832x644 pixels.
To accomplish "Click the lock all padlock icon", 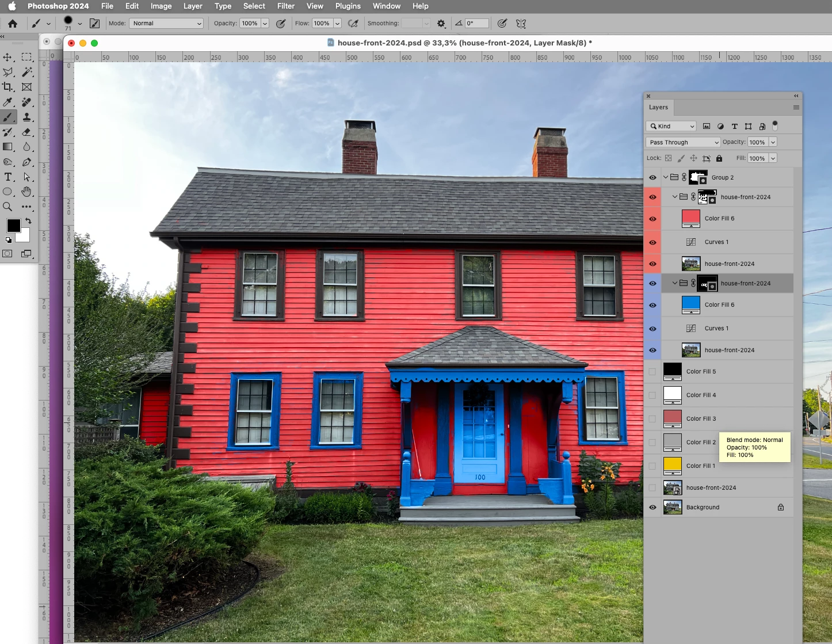I will coord(719,158).
